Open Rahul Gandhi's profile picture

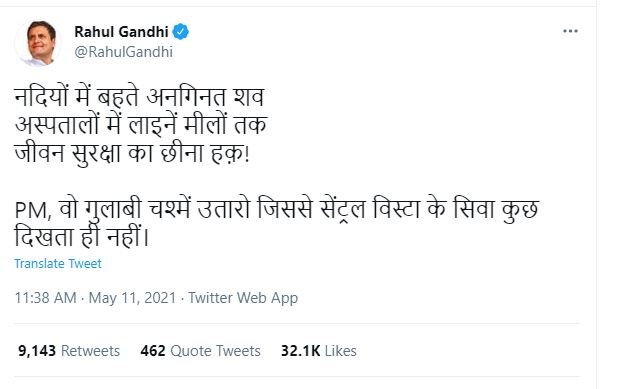pos(39,43)
